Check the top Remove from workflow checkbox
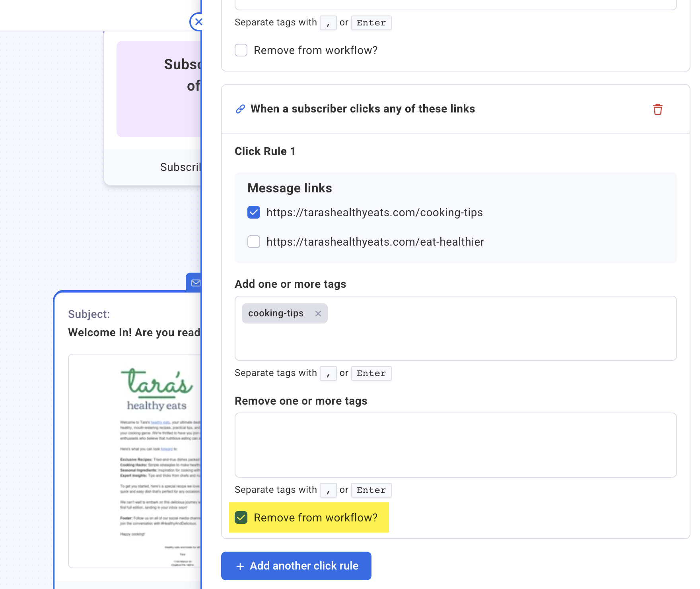The image size is (700, 589). [x=241, y=50]
